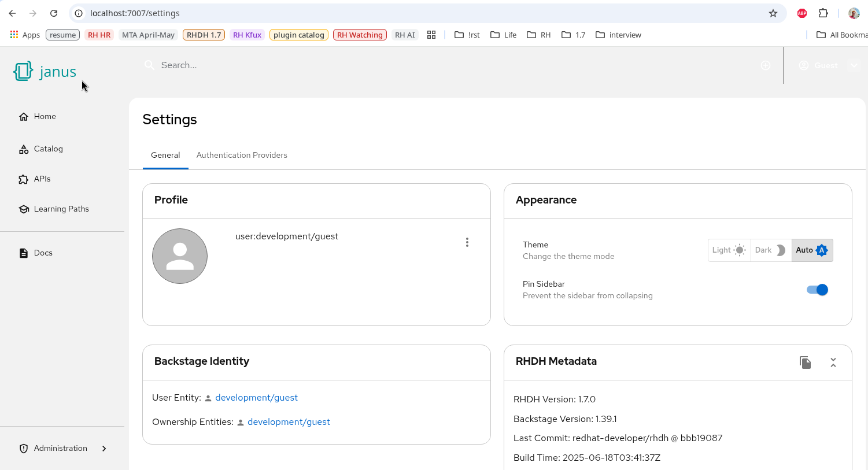The height and width of the screenshot is (470, 868).
Task: Copy RHDH Metadata with the copy icon
Action: tap(805, 362)
